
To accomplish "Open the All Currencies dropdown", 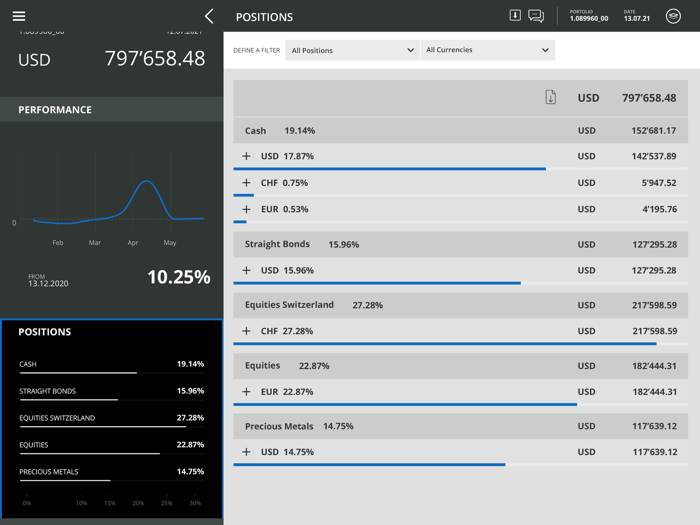I will point(488,50).
